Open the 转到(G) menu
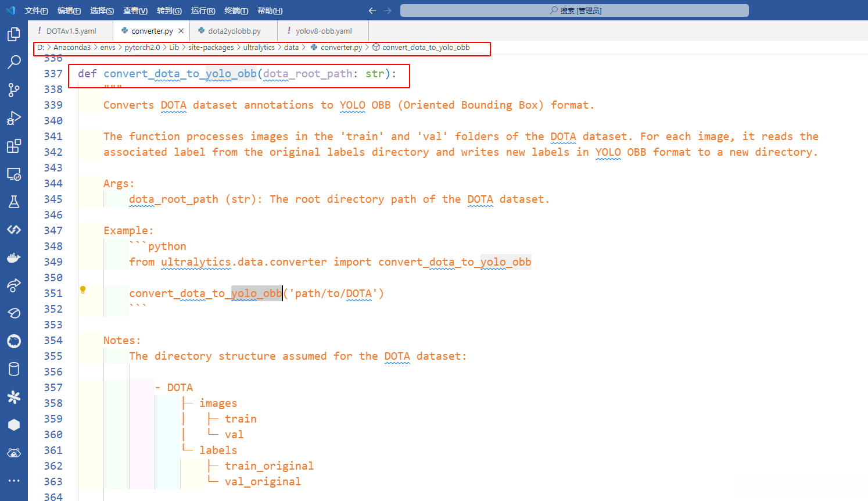The height and width of the screenshot is (501, 868). 169,10
